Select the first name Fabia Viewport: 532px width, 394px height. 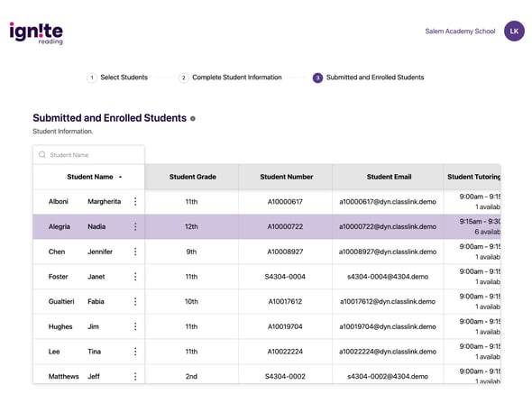pos(96,301)
